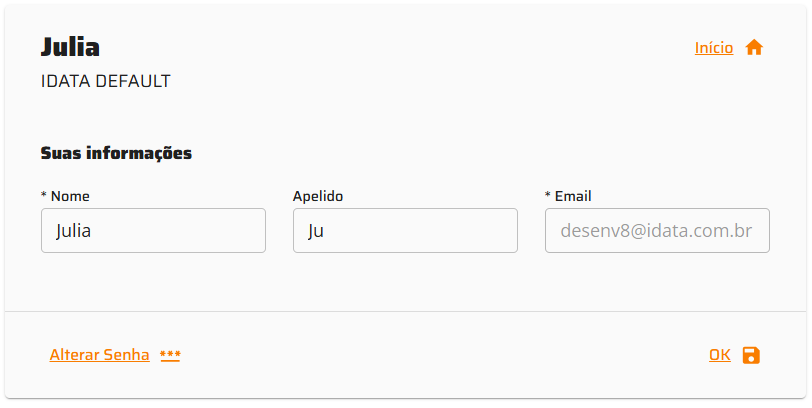Viewport: 812px width, 408px height.
Task: Click the required asterisk before Email
Action: click(548, 196)
